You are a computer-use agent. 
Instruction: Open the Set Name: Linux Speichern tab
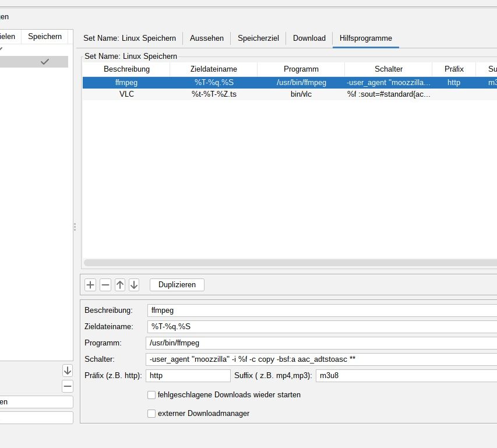[129, 38]
